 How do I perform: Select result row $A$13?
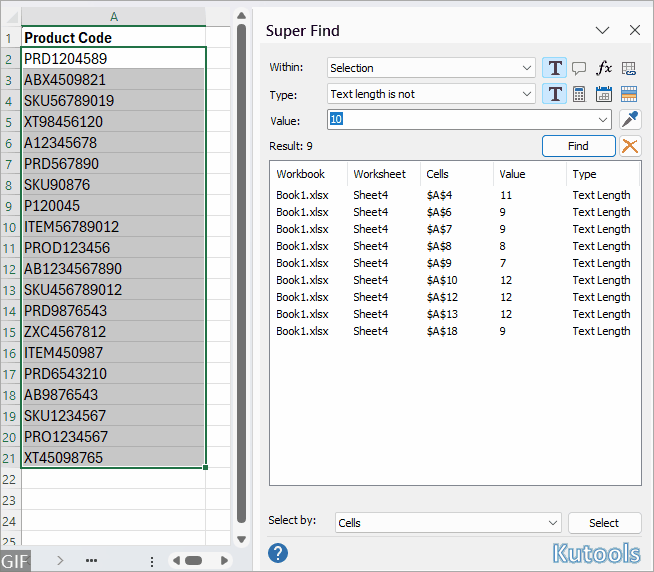[455, 314]
